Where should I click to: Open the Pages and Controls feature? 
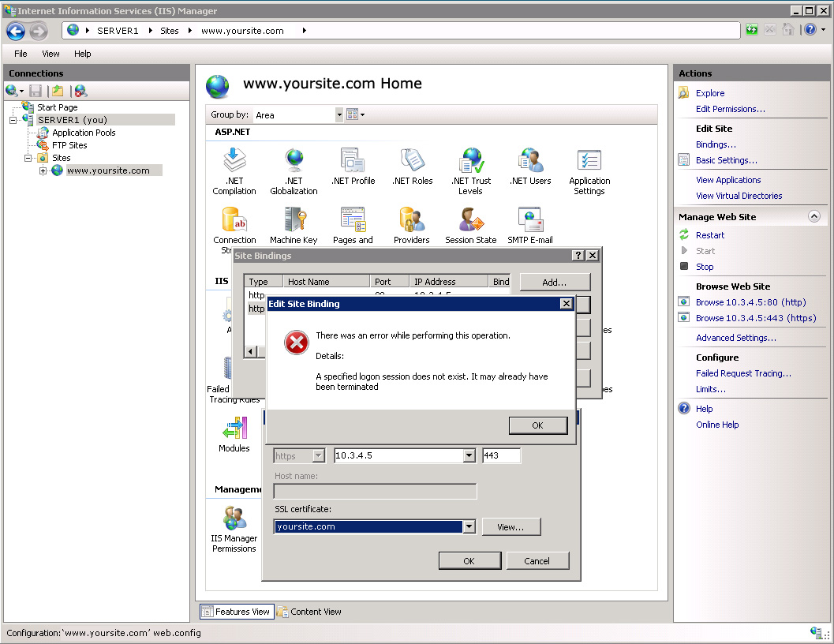coord(353,226)
